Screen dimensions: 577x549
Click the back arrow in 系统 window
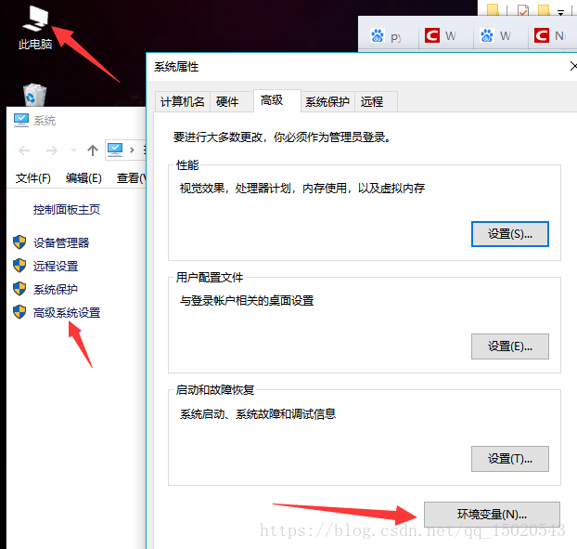click(24, 150)
